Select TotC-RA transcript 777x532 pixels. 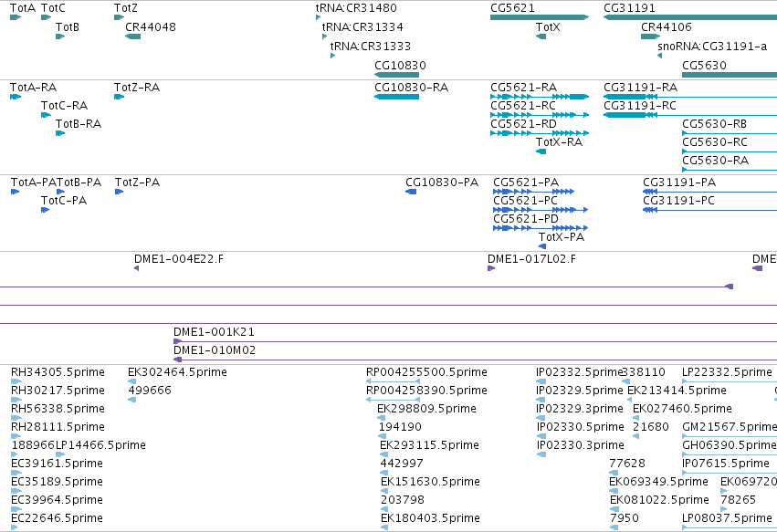tap(46, 115)
